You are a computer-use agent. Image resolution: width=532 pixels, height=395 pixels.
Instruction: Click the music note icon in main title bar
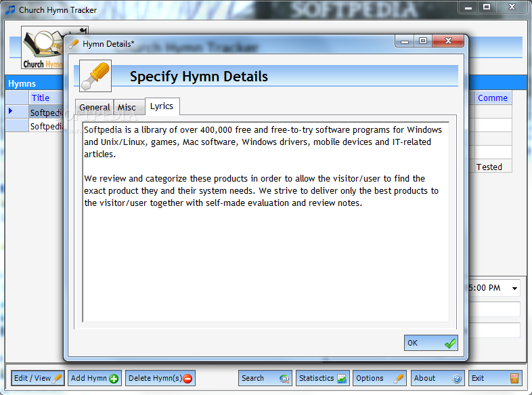[x=10, y=10]
